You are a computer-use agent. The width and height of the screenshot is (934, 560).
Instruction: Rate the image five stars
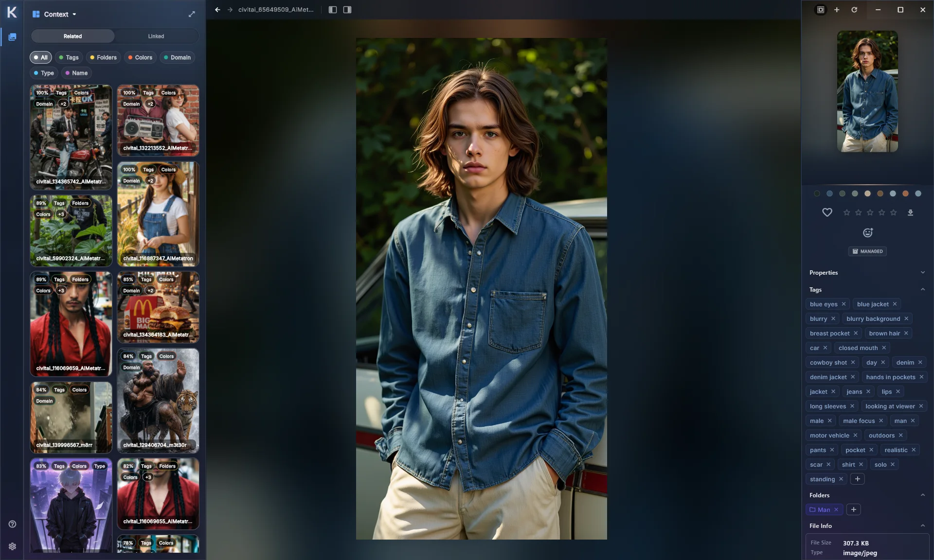click(x=894, y=212)
